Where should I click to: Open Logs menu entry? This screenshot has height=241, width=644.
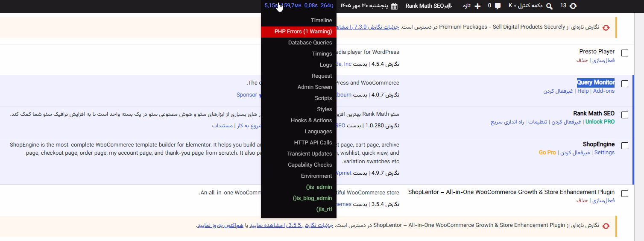click(x=299, y=65)
